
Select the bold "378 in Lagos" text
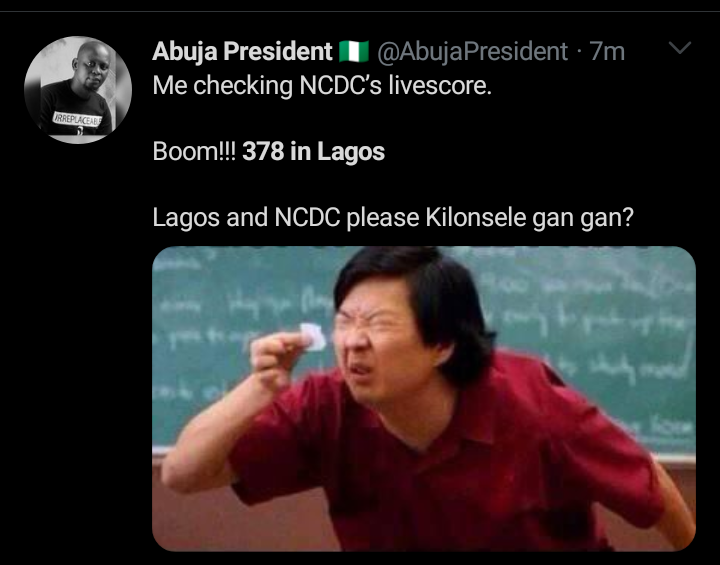(x=313, y=152)
